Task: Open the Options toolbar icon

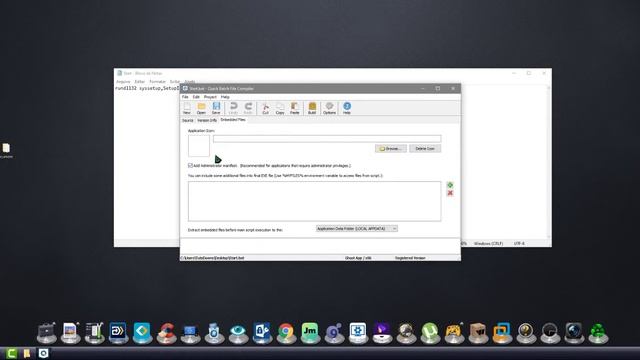Action: [329, 108]
